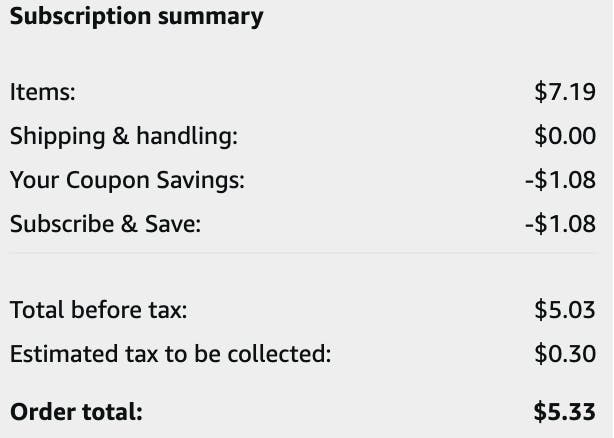The height and width of the screenshot is (438, 614).
Task: Select the Items: label
Action: [43, 92]
